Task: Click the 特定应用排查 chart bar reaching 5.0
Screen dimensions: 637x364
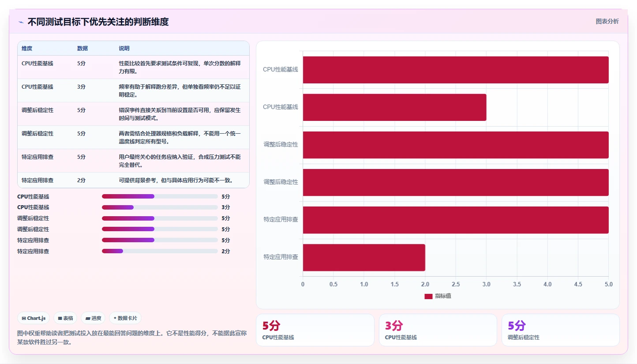Action: click(x=456, y=220)
